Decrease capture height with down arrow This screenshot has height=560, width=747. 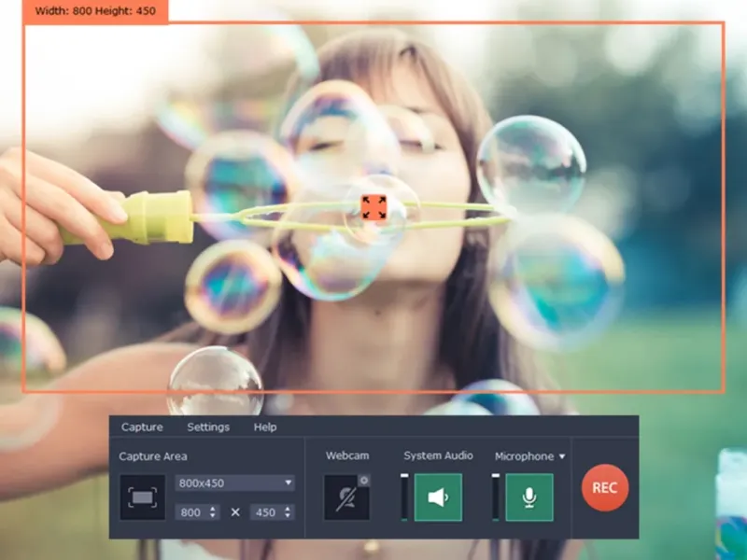click(288, 516)
